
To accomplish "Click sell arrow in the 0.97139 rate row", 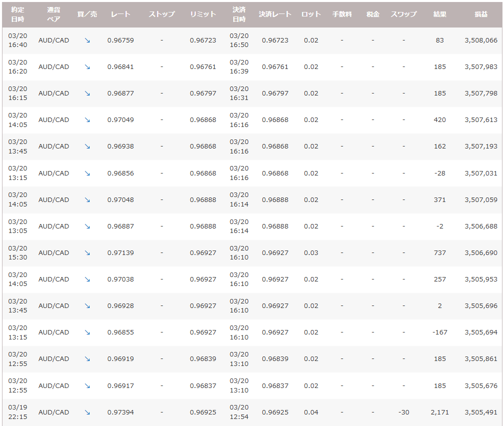I will pyautogui.click(x=87, y=253).
